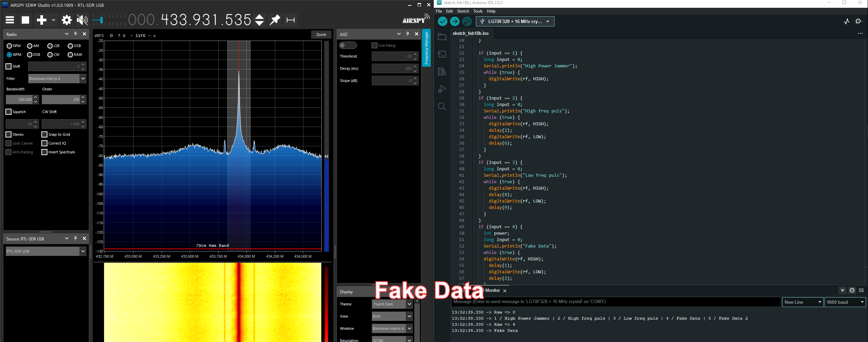Select the sketch_feb18b.ino editor tab

(471, 34)
